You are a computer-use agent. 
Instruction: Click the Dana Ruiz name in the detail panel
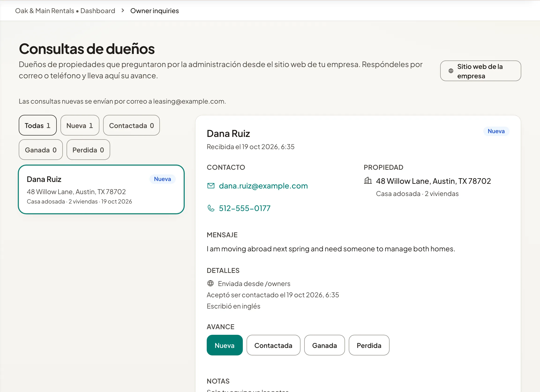228,133
